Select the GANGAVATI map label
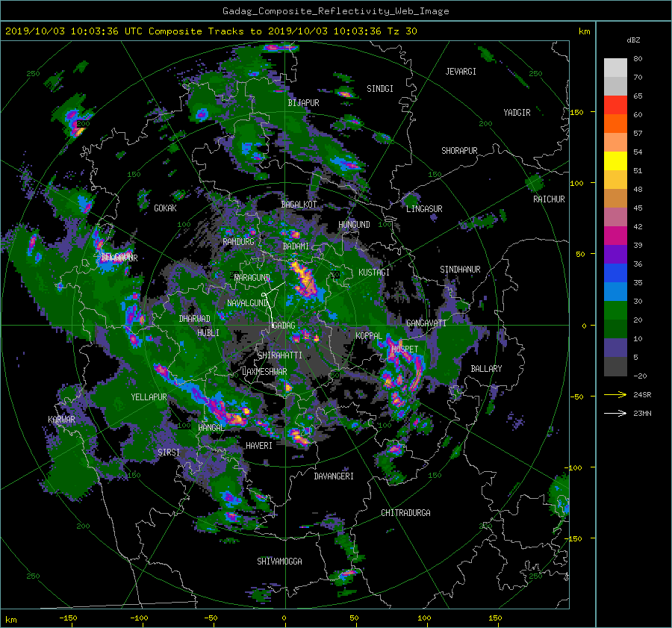Viewport: 672px width, 628px height. coord(426,323)
